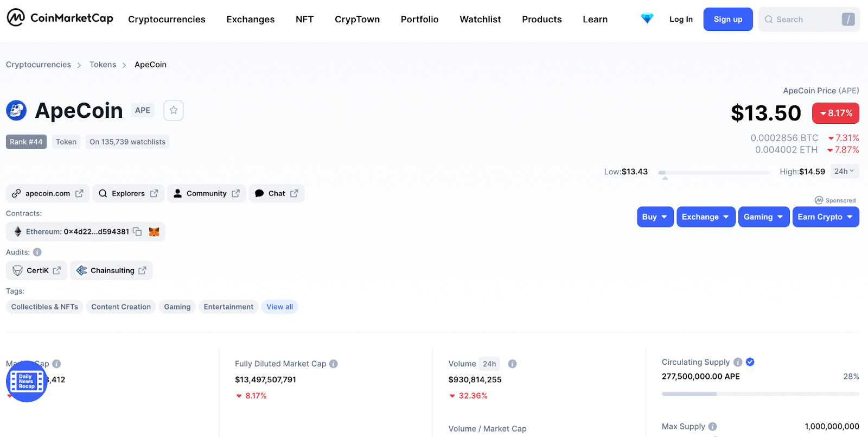Open the Daily News Recap widget
The width and height of the screenshot is (868, 437).
pos(26,381)
